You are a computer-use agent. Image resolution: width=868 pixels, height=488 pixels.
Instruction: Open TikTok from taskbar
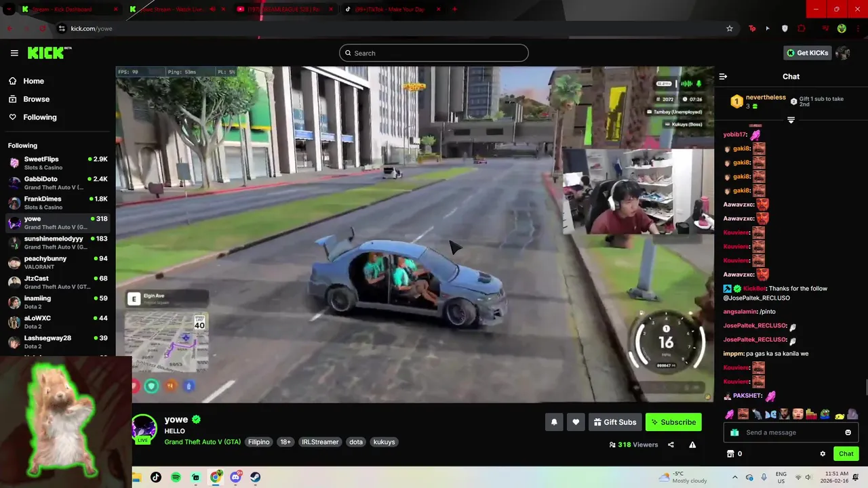click(x=156, y=477)
